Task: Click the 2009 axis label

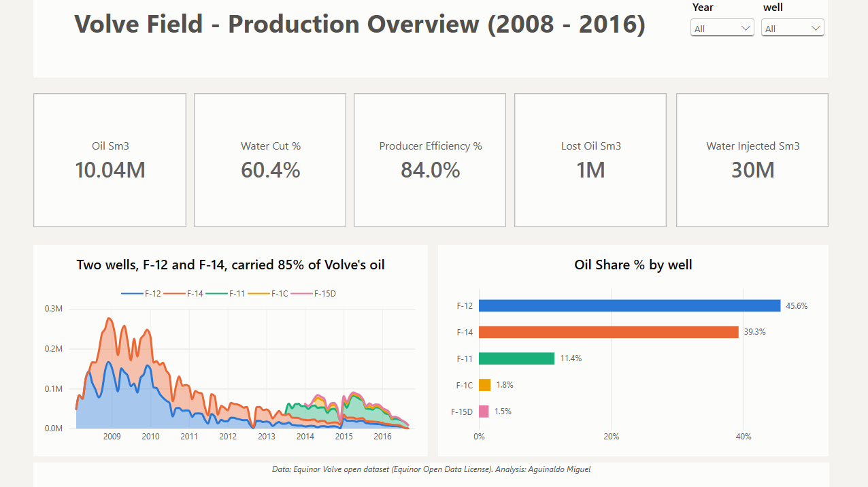Action: coord(112,437)
